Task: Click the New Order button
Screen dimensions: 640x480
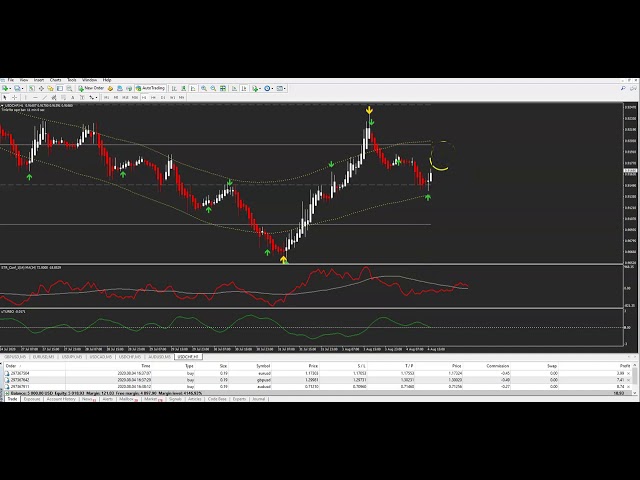Action: pos(93,88)
